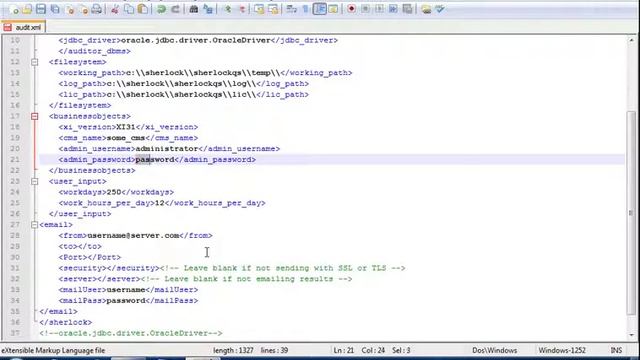The width and height of the screenshot is (640, 360).
Task: Click the mailPass value 'password' on line 34
Action: click(126, 300)
